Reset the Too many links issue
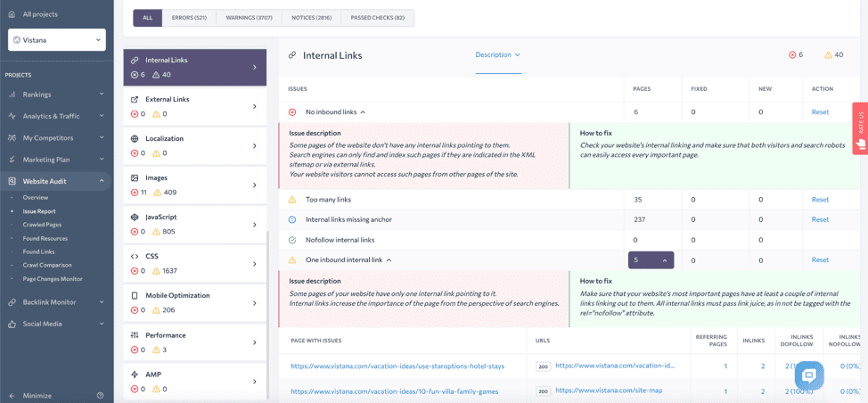 coord(820,200)
